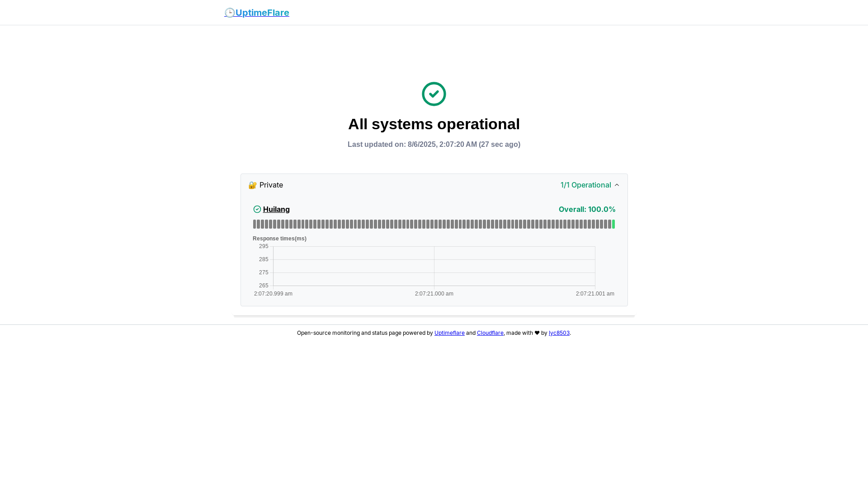Click the All systems operational heading

[434, 124]
